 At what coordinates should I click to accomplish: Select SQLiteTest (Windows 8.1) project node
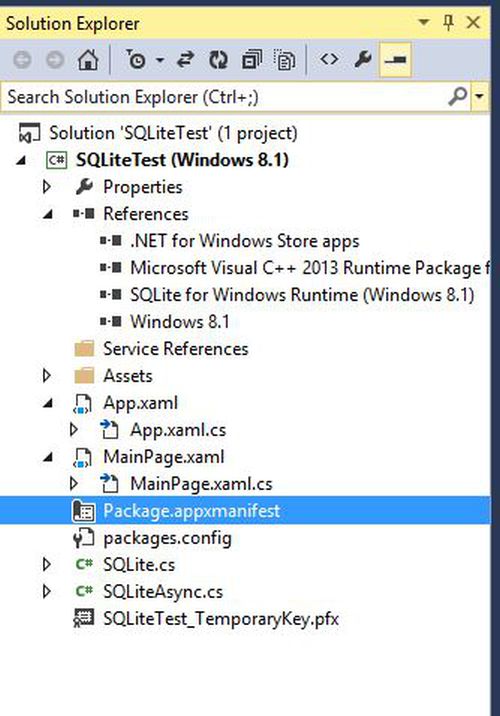(x=182, y=160)
